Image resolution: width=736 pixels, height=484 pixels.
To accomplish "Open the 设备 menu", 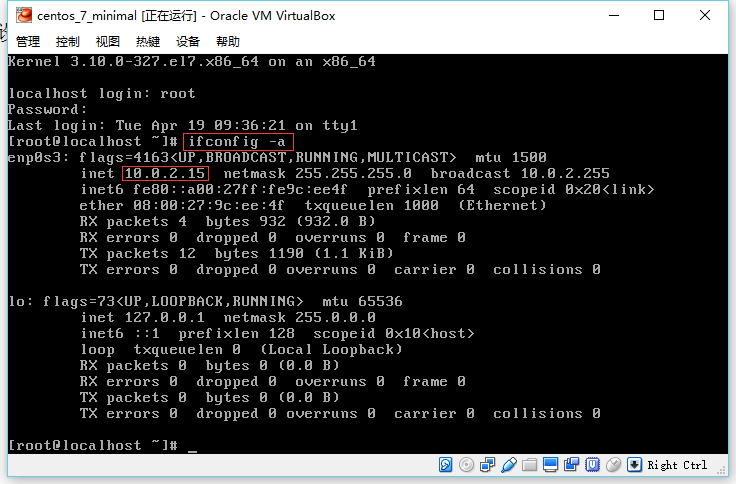I will coord(188,42).
